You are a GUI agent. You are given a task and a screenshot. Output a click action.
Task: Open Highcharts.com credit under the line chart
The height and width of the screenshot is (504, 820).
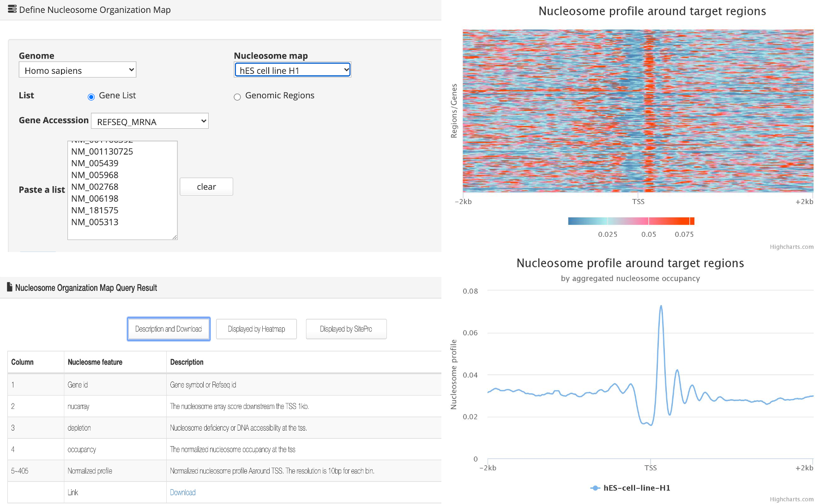pyautogui.click(x=791, y=499)
